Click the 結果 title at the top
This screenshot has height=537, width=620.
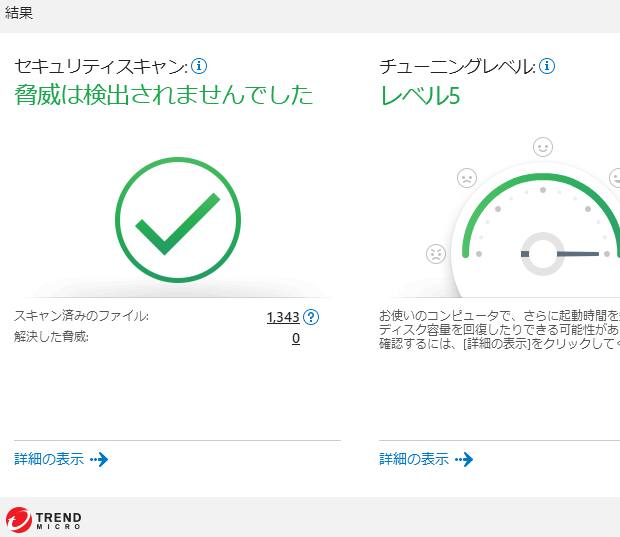point(21,13)
